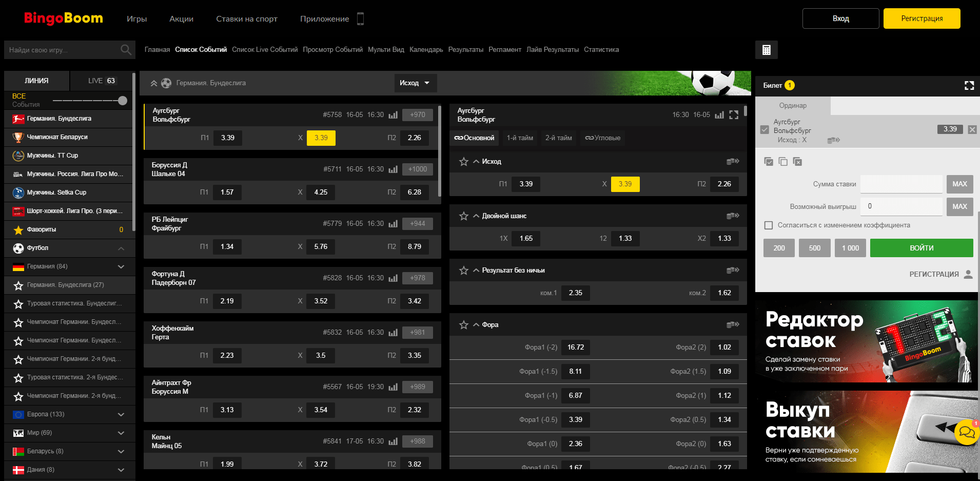Open the Редактор ставок banner
Image resolution: width=980 pixels, height=481 pixels.
click(866, 342)
